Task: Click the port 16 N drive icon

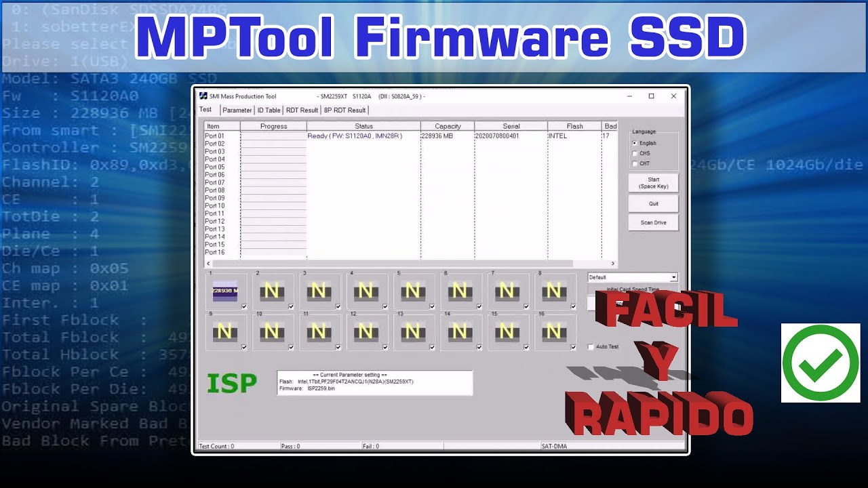Action: [553, 332]
